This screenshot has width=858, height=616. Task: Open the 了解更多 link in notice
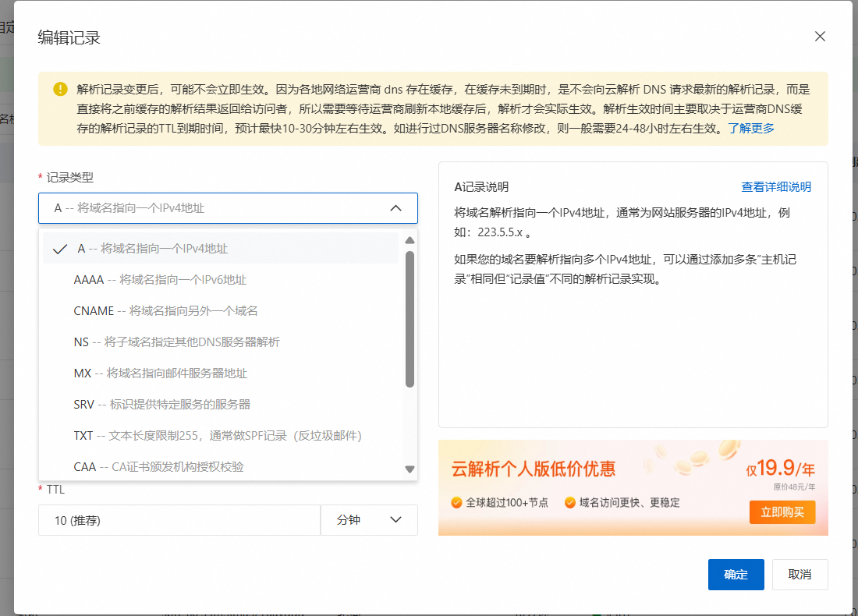pyautogui.click(x=751, y=129)
